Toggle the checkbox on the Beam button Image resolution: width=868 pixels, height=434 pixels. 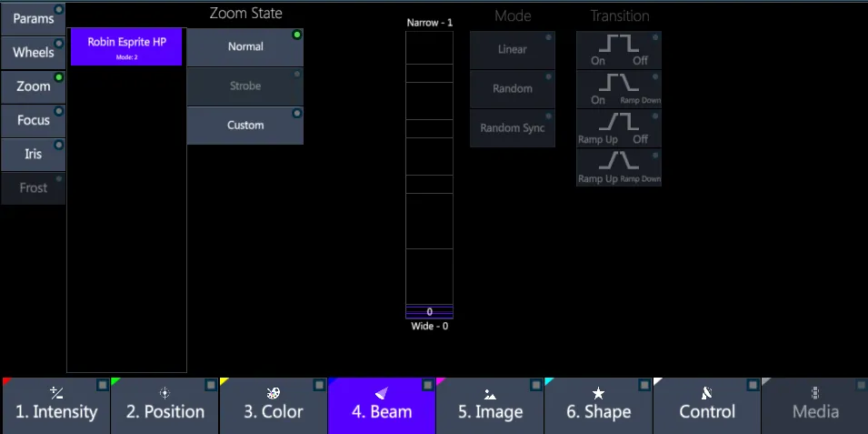[x=428, y=385]
